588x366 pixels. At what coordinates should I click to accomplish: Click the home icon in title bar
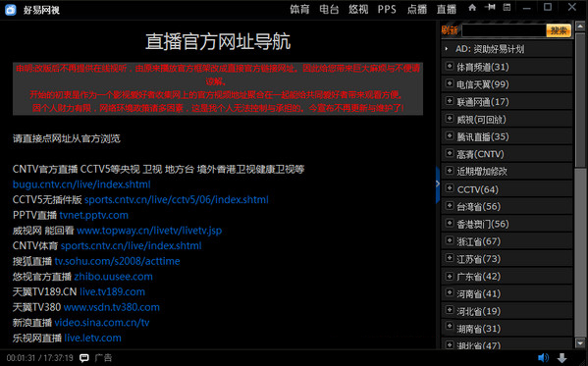pyautogui.click(x=472, y=8)
